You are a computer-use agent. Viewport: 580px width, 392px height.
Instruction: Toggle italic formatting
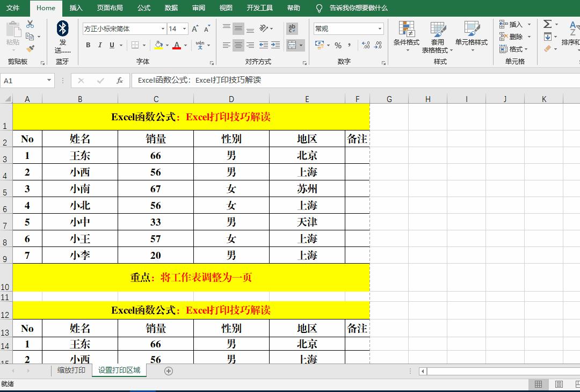coord(99,45)
